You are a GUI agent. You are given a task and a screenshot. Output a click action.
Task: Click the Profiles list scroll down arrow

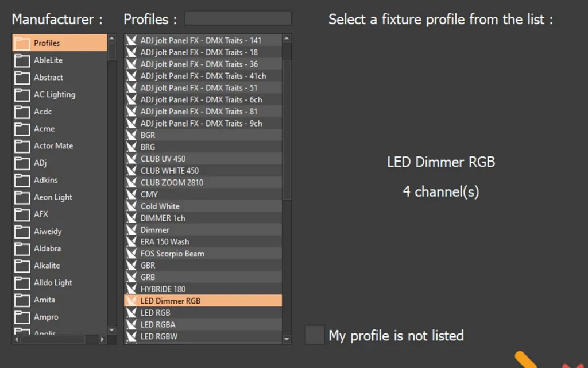(x=287, y=339)
